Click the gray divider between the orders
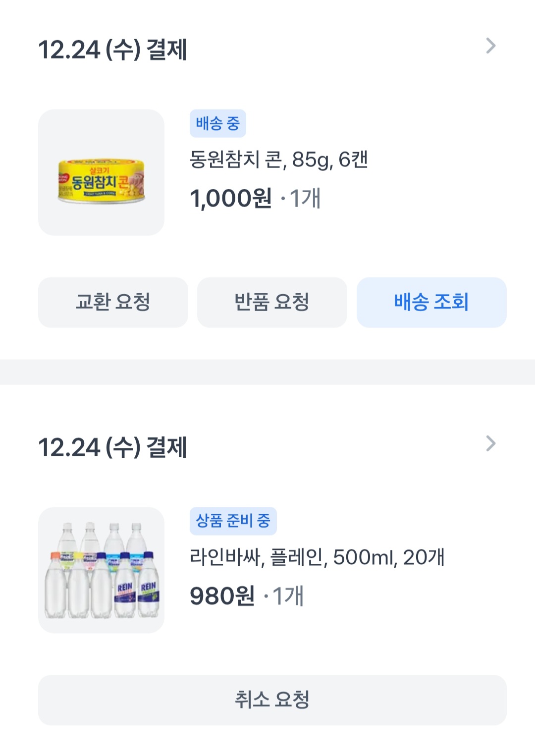The height and width of the screenshot is (756, 535). click(267, 372)
